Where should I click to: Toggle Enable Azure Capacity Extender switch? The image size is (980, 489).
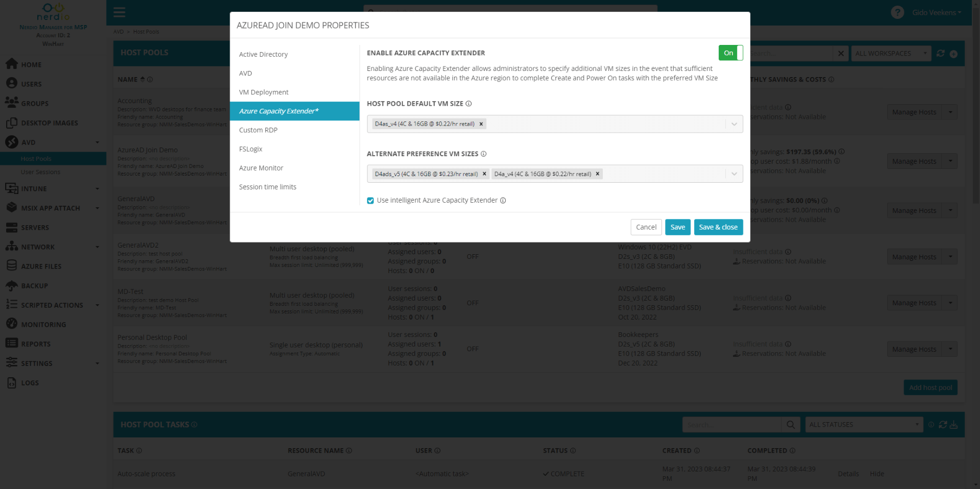pos(730,53)
